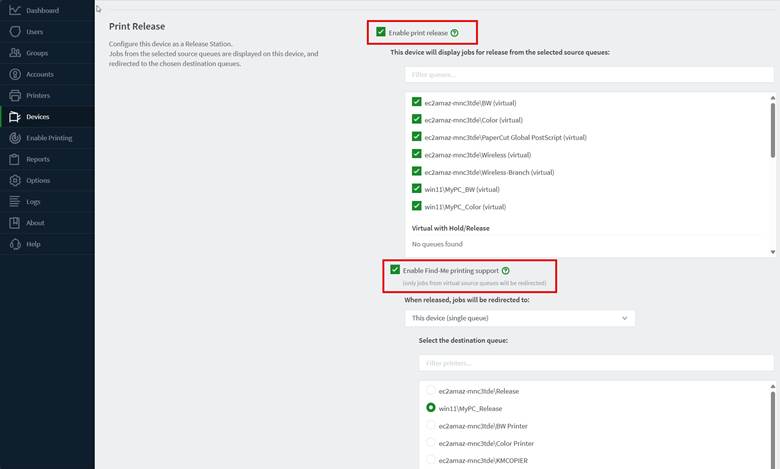Uncheck the Wireless-Branch (virtual) queue

pos(416,172)
